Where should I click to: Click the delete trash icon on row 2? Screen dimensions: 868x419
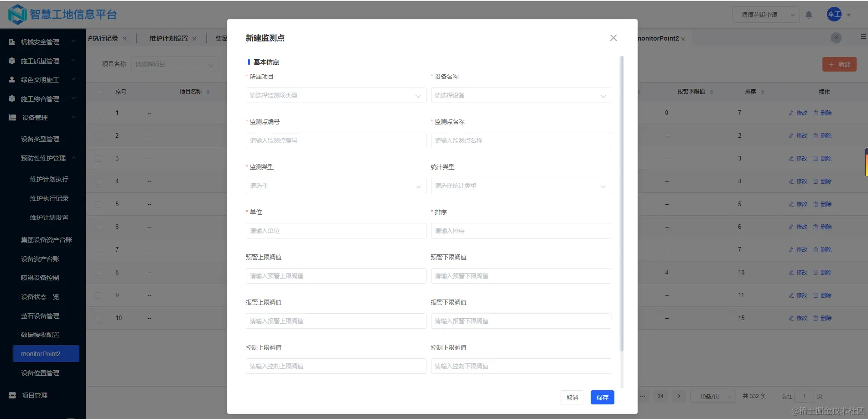pos(815,135)
